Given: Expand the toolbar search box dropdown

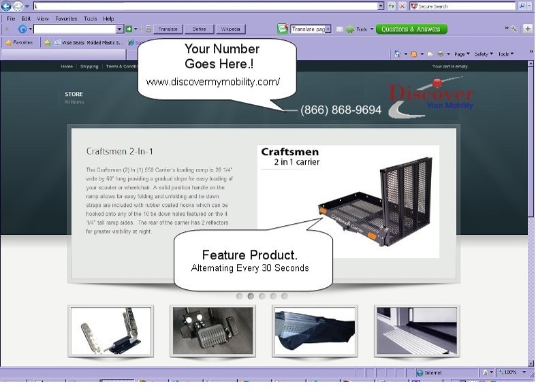Looking at the screenshot, I should pos(120,29).
